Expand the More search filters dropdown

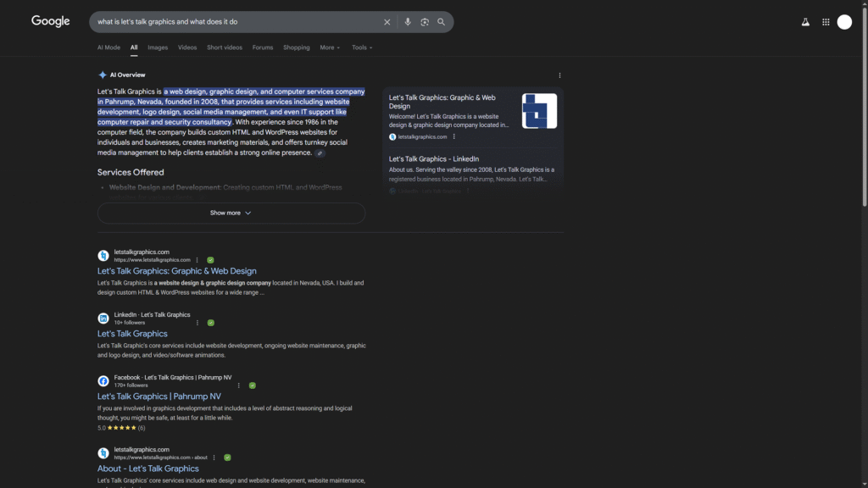(330, 47)
